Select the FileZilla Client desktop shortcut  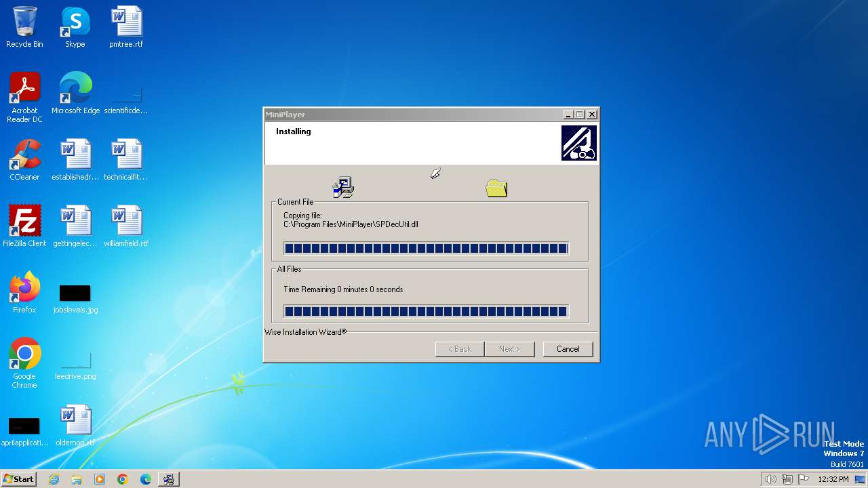24,226
